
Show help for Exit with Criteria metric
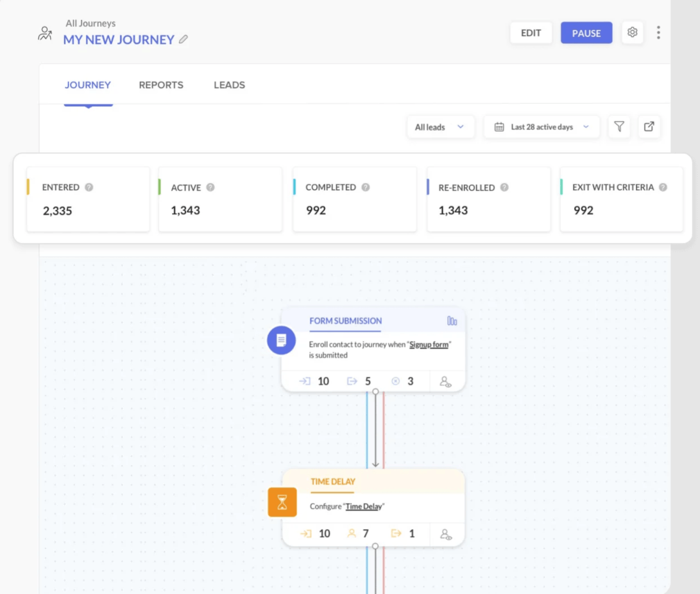tap(663, 187)
